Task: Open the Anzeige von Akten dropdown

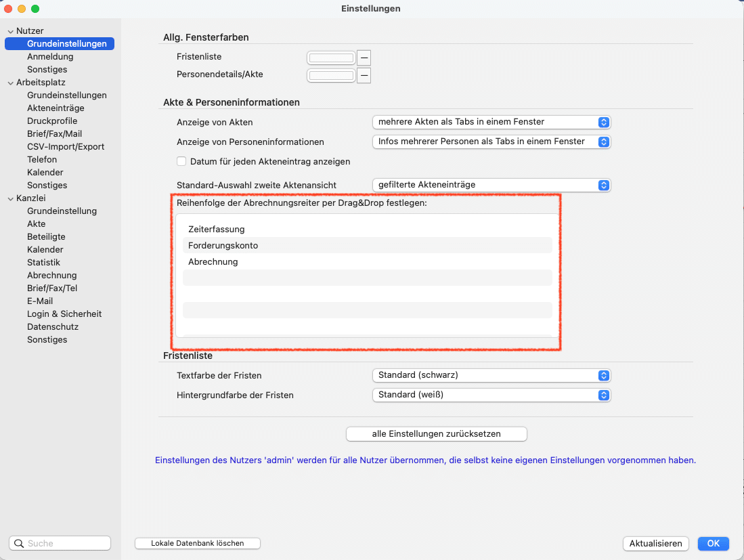Action: (x=491, y=122)
